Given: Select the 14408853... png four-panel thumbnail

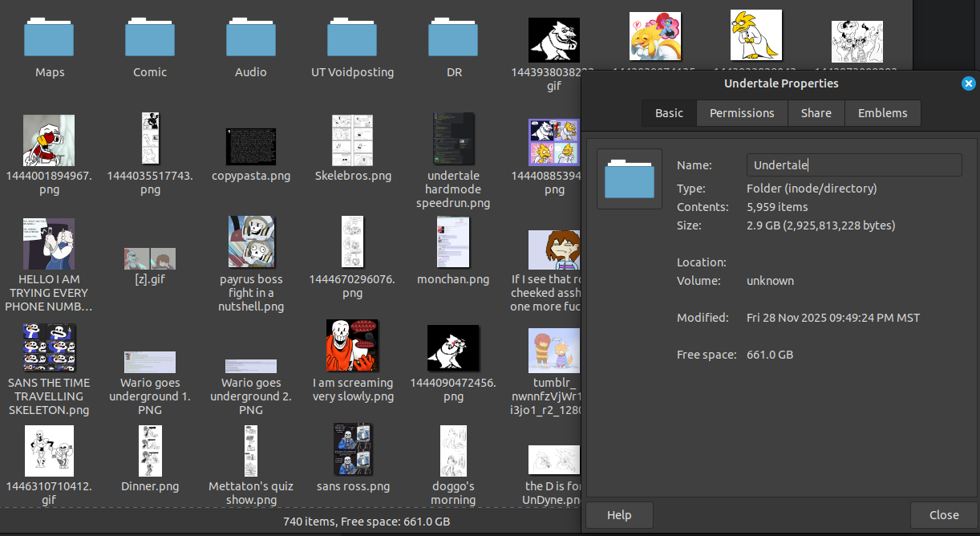Looking at the screenshot, I should coord(554,142).
